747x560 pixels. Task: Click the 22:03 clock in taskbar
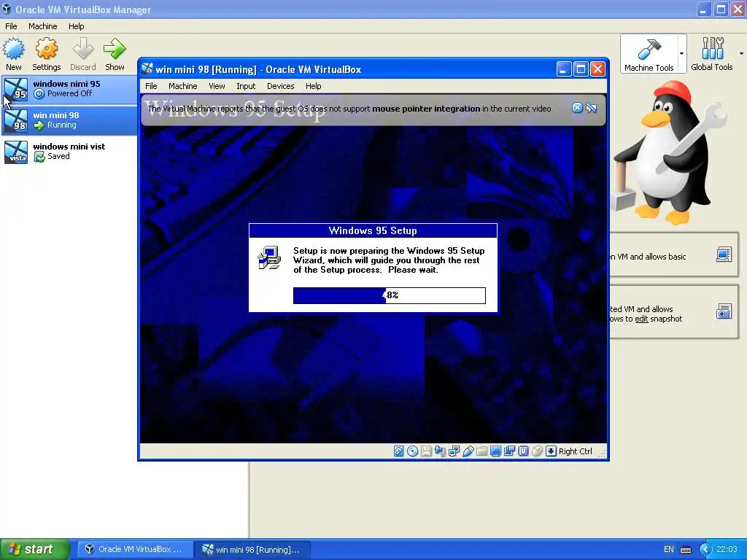(727, 550)
